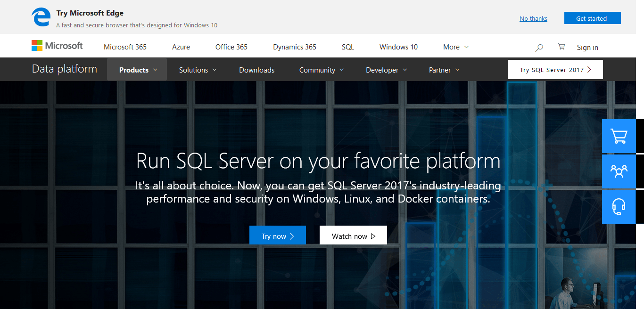The width and height of the screenshot is (644, 309).
Task: Open the SQL navigation item
Action: click(x=347, y=47)
